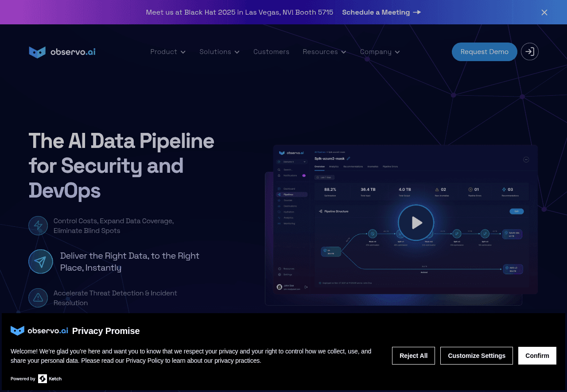The image size is (567, 392).
Task: Open Customize Settings for privacy
Action: (x=476, y=356)
